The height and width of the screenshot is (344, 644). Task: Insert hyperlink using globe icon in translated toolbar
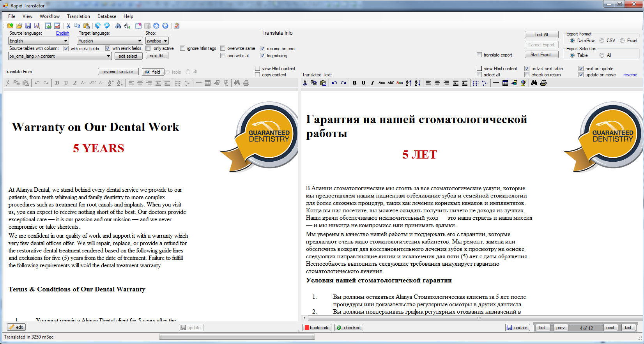tap(523, 83)
